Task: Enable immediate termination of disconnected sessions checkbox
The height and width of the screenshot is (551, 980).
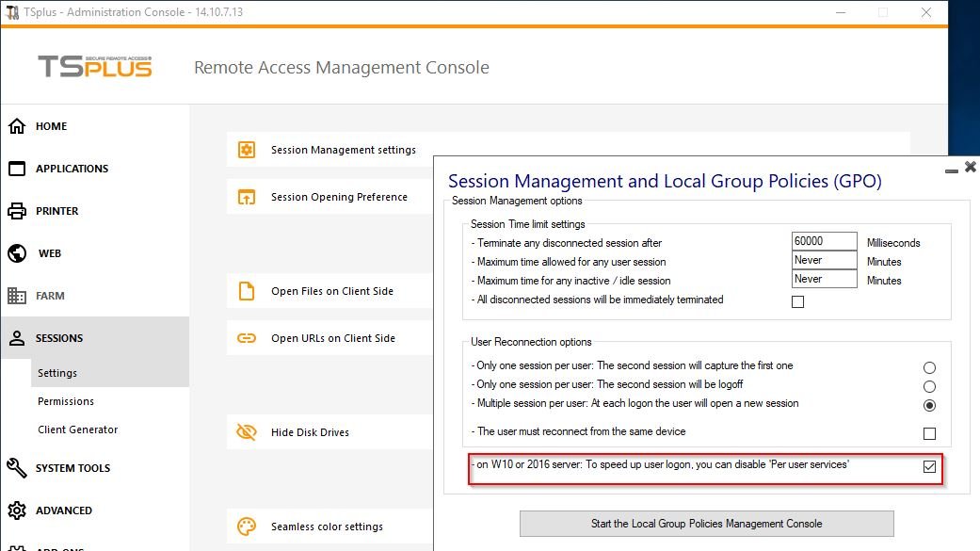Action: point(797,301)
